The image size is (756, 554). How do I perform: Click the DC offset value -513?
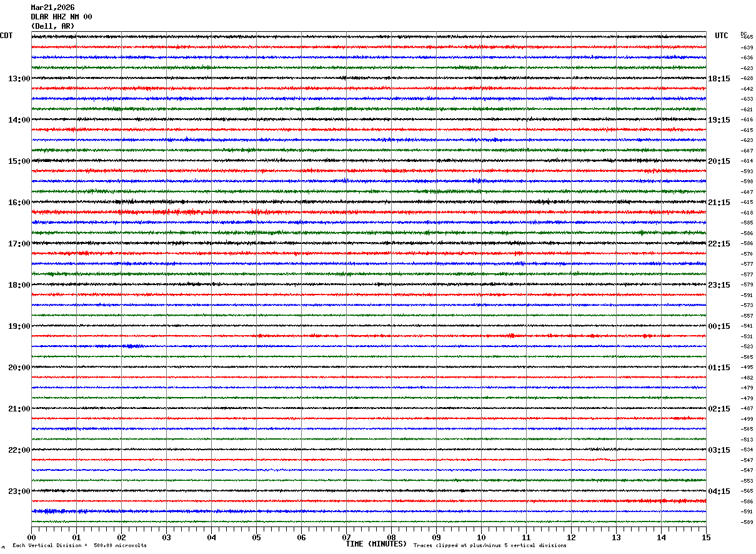747,440
